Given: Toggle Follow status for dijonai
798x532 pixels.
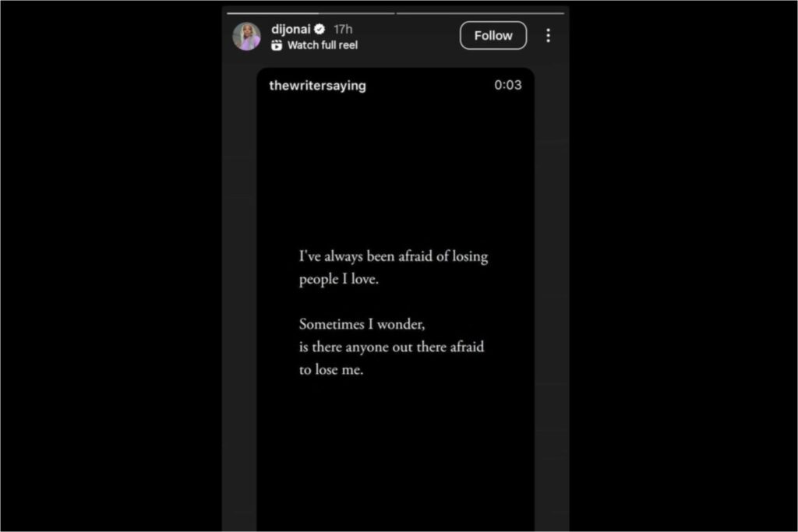Looking at the screenshot, I should pyautogui.click(x=493, y=35).
